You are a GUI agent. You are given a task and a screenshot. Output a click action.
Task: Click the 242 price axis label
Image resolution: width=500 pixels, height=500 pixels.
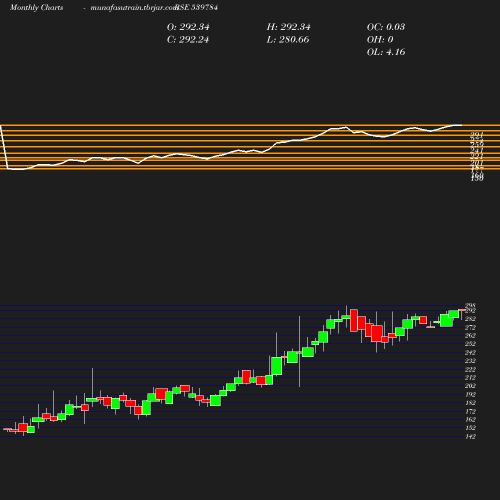tap(470, 353)
